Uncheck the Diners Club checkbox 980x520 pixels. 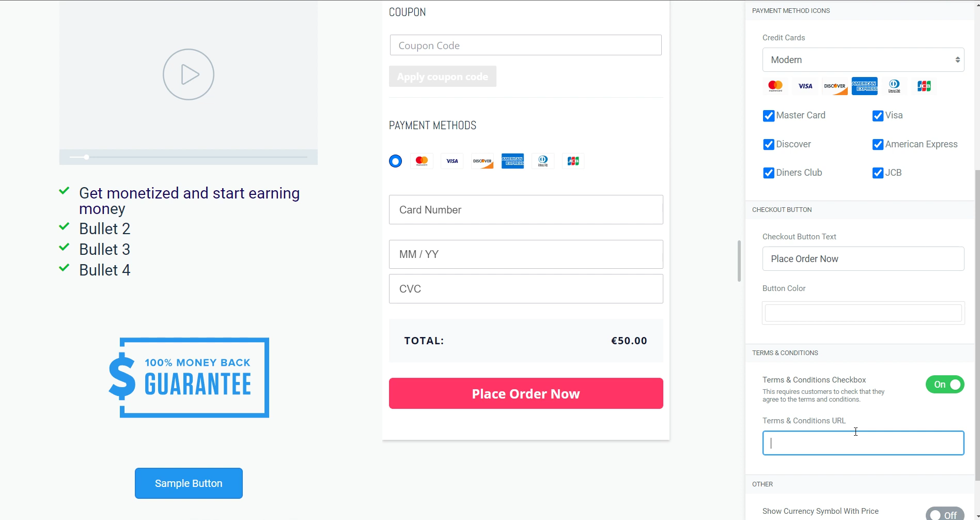(x=769, y=173)
